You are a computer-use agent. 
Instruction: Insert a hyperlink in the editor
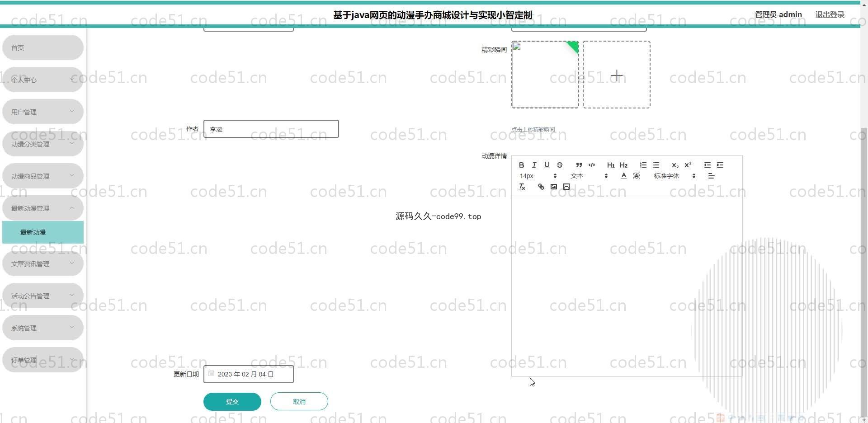coord(541,187)
